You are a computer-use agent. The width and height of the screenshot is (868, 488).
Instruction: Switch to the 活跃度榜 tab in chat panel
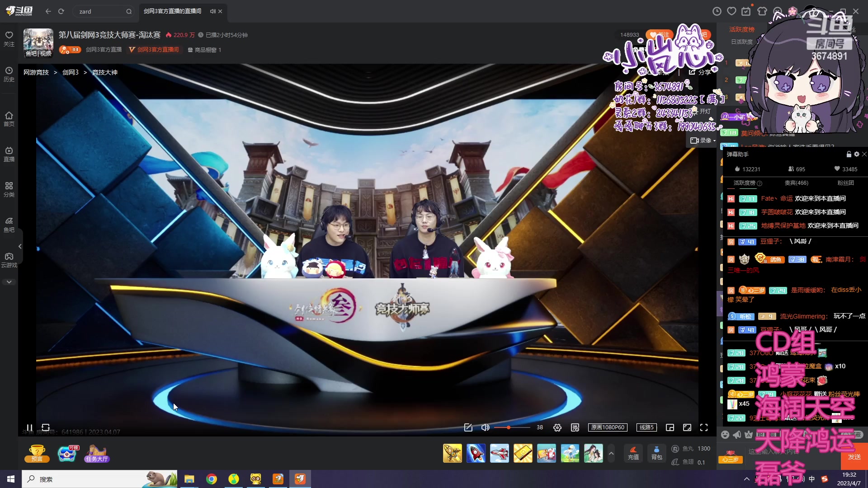(747, 183)
